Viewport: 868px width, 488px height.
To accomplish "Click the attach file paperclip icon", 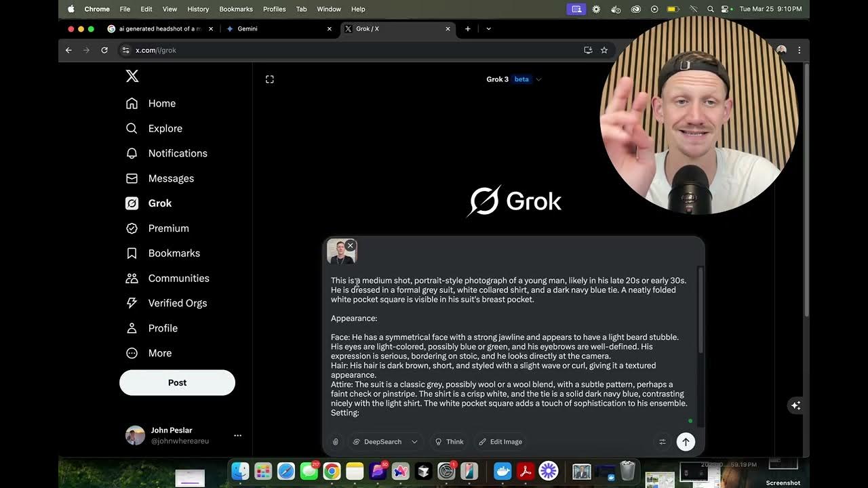I will pos(335,442).
